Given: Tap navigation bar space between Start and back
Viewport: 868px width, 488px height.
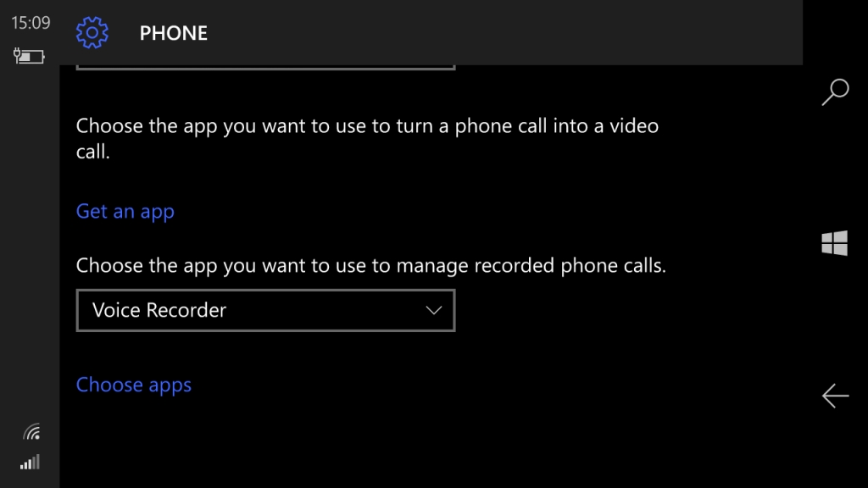Looking at the screenshot, I should click(835, 319).
